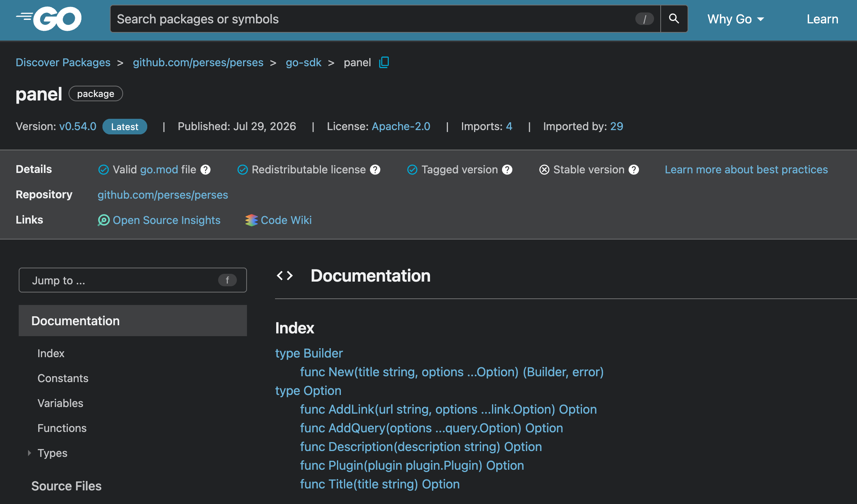Open the type Builder index link

click(x=309, y=353)
